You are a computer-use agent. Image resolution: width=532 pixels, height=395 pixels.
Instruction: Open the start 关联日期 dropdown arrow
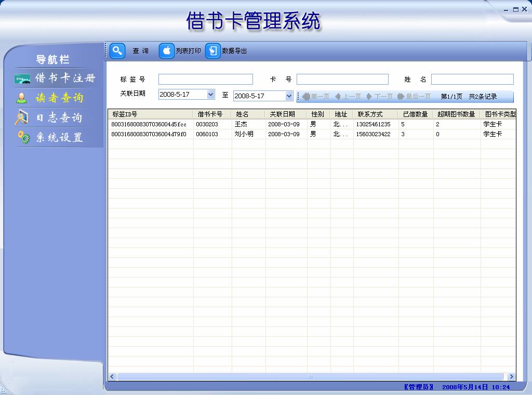[211, 95]
